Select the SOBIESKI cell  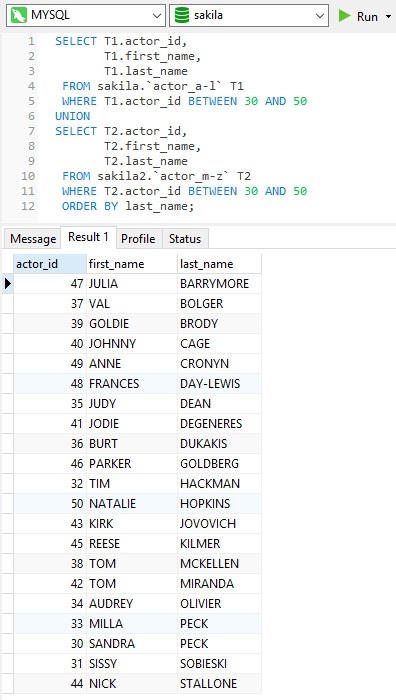(x=219, y=664)
